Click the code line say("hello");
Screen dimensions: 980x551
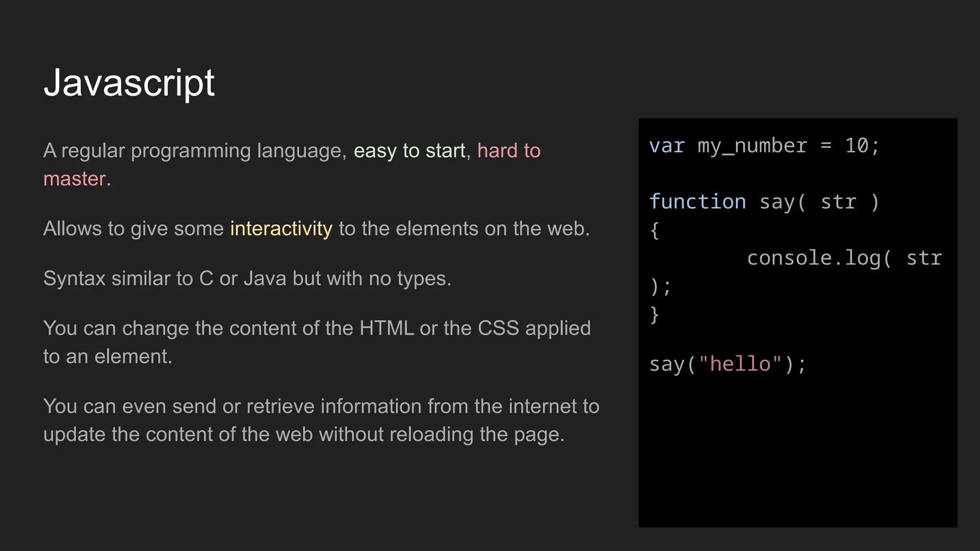point(728,364)
